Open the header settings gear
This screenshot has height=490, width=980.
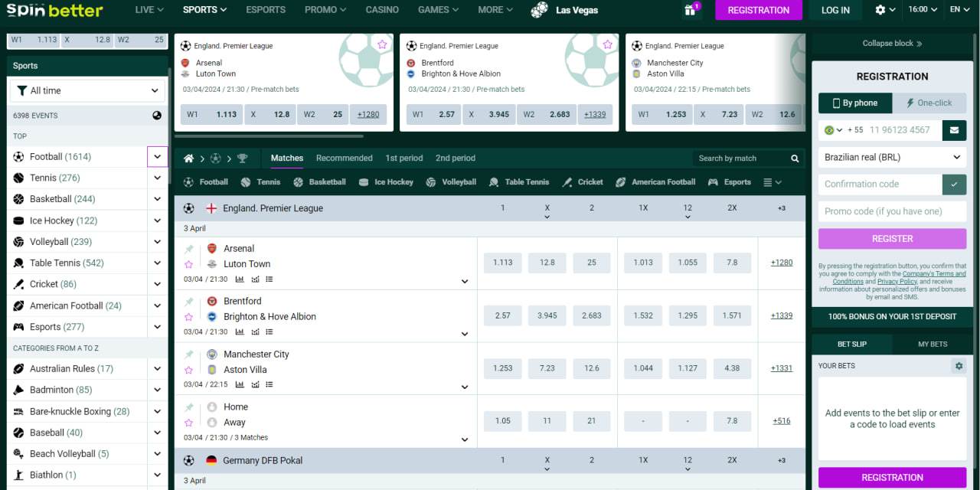(x=880, y=10)
